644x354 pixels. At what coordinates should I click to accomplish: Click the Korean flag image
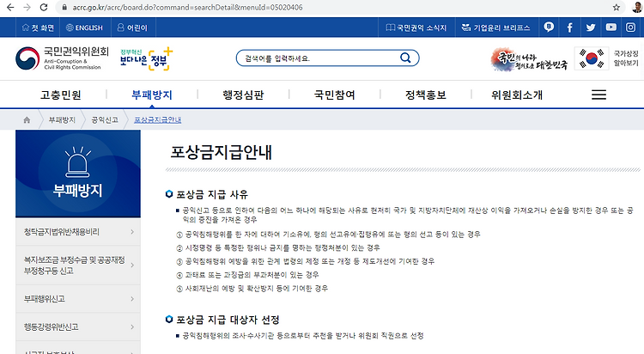tap(592, 58)
